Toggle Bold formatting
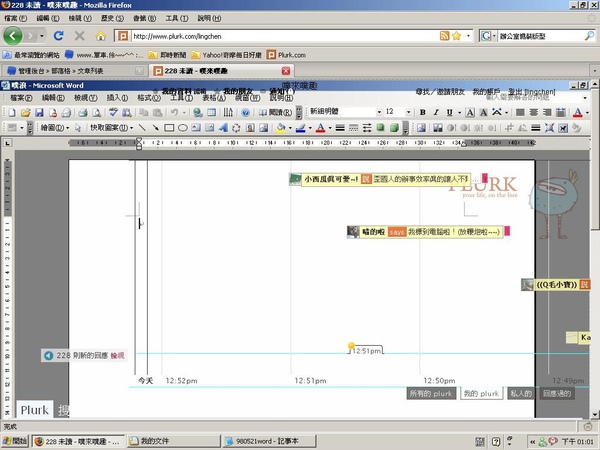This screenshot has height=450, width=600. [x=422, y=112]
